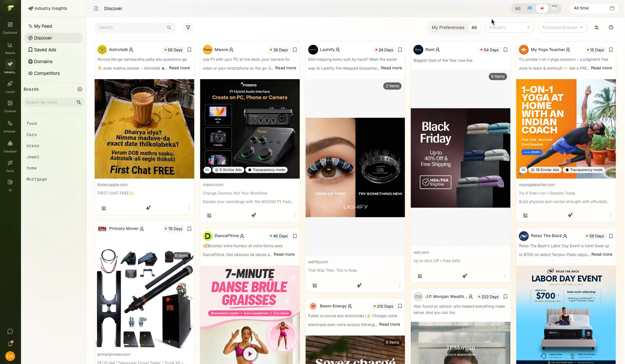The image size is (625, 364).
Task: Open the help question mark icon
Action: [611, 27]
